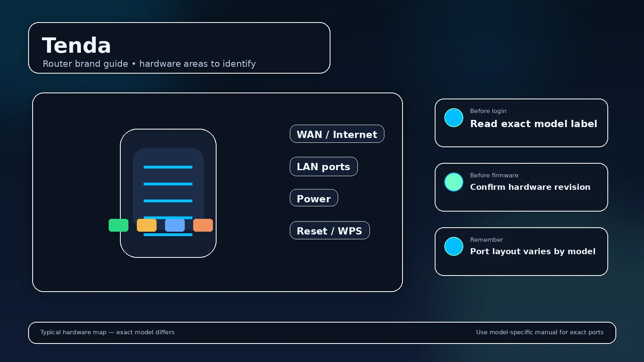
Task: Click the cyan dot beside Port layout varies
Action: (x=454, y=246)
